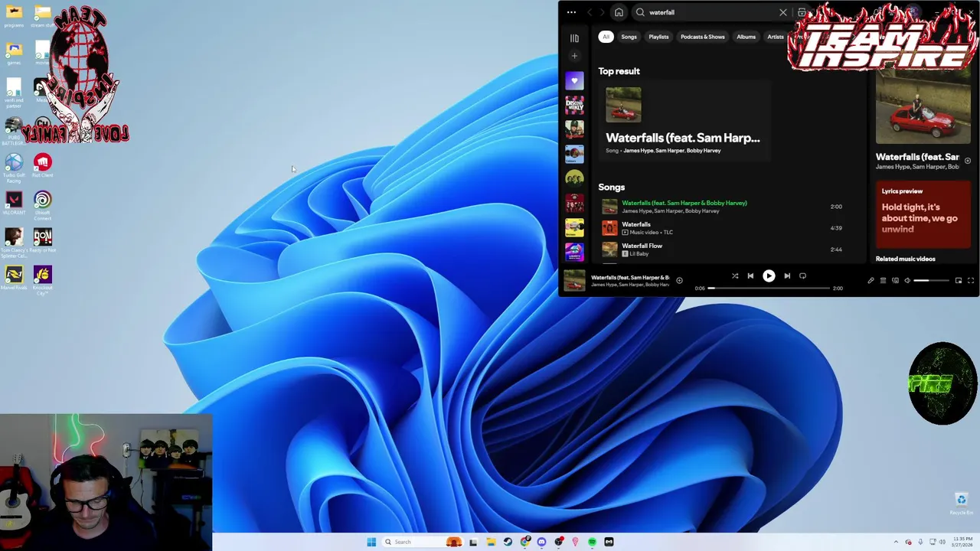Screen dimensions: 980x551
Task: Enter Spotify full screen mode
Action: (971, 281)
